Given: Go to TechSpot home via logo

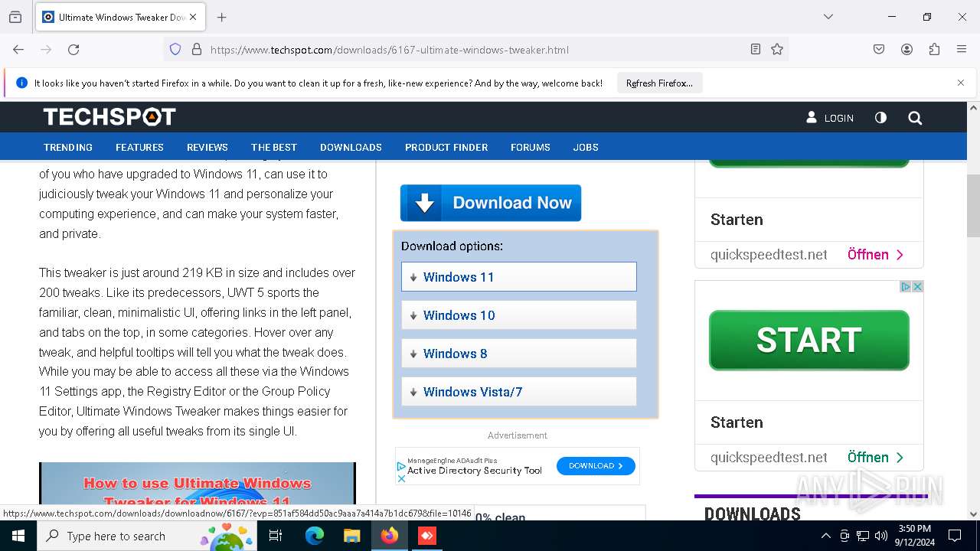Looking at the screenshot, I should coord(109,117).
